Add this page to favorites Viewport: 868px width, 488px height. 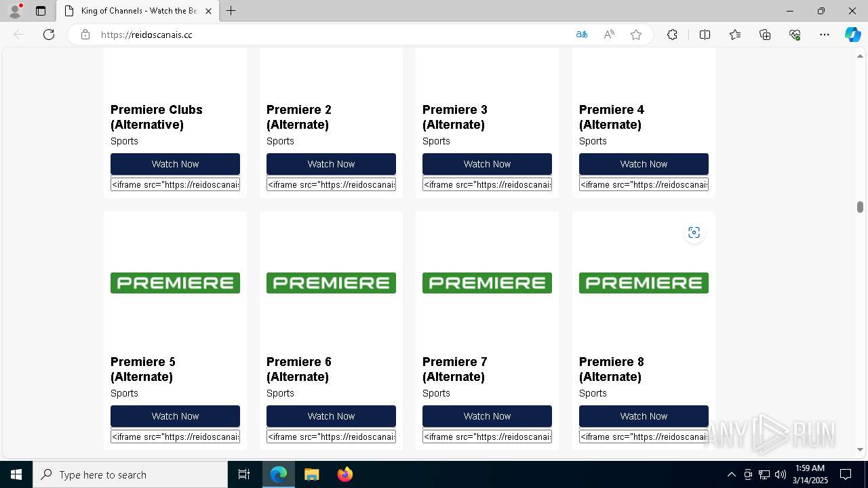[636, 35]
